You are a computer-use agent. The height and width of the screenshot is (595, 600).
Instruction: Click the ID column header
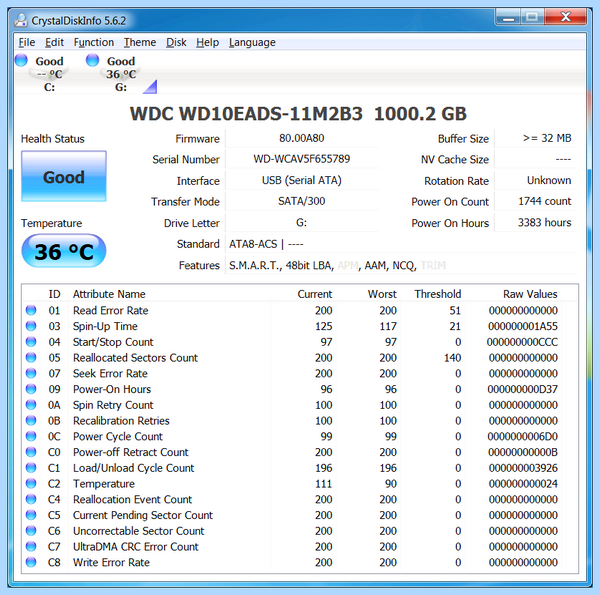point(54,294)
